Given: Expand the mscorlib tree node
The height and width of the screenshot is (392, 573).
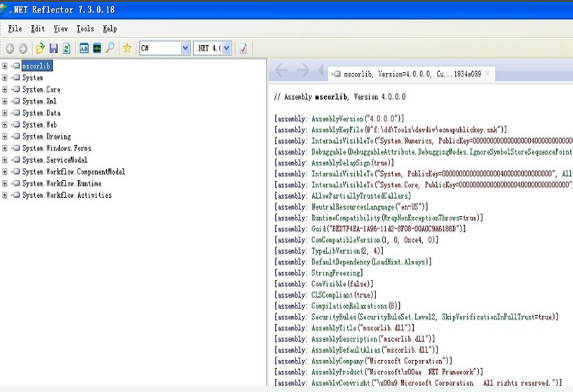Looking at the screenshot, I should [x=5, y=66].
